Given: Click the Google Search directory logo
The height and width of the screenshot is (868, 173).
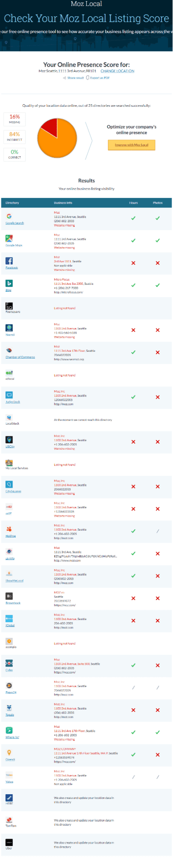Looking at the screenshot, I should click(9, 216).
